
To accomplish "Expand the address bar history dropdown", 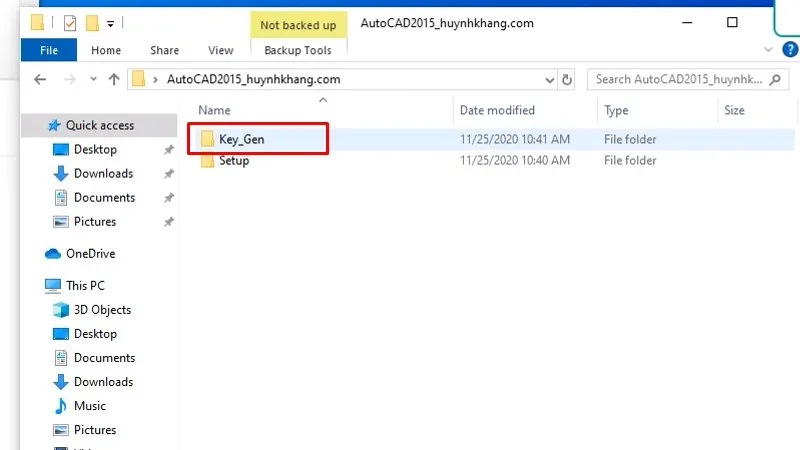I will (549, 79).
